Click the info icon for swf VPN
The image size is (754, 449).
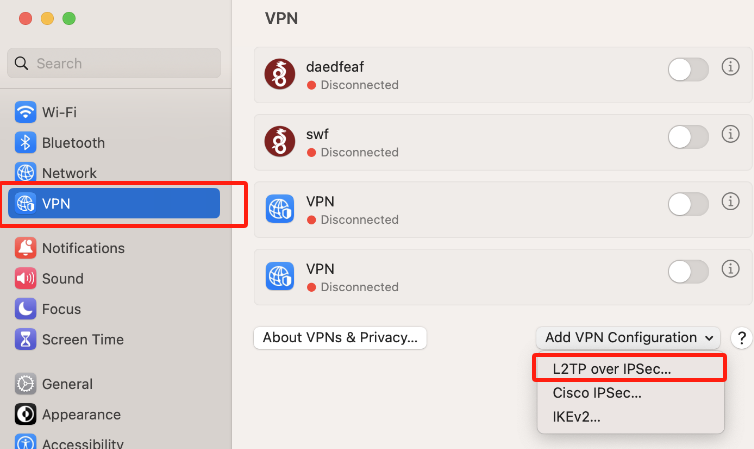point(730,134)
